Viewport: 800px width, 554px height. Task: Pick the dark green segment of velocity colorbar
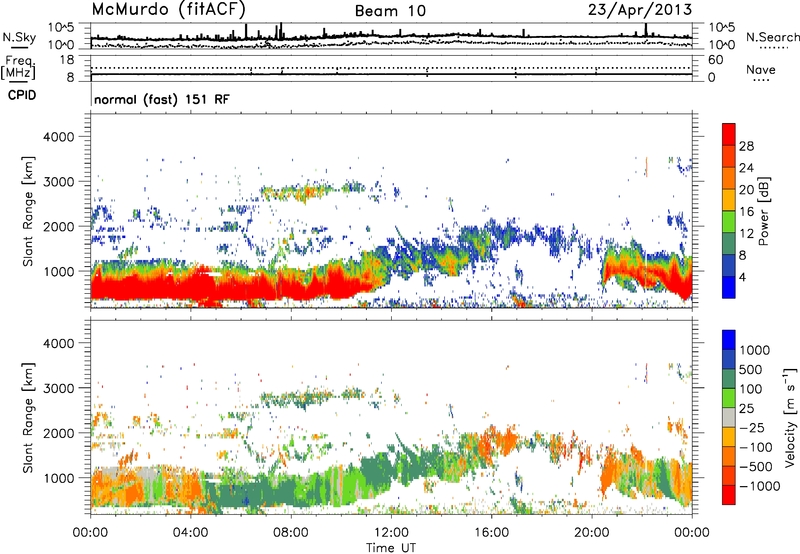(x=729, y=378)
